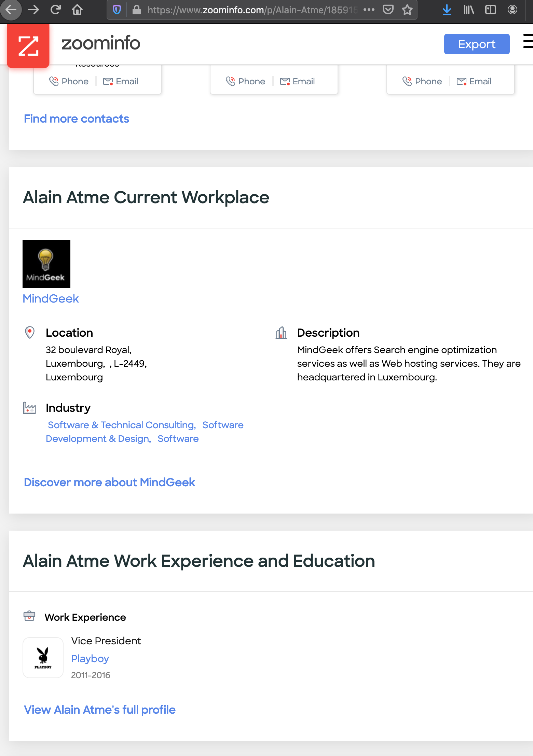The width and height of the screenshot is (533, 756).
Task: Open Discover more about MindGeek link
Action: pos(109,482)
